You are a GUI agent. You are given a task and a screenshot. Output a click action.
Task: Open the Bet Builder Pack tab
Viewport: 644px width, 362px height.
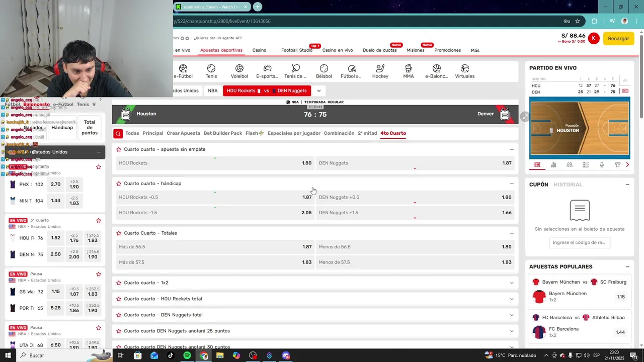pos(223,133)
